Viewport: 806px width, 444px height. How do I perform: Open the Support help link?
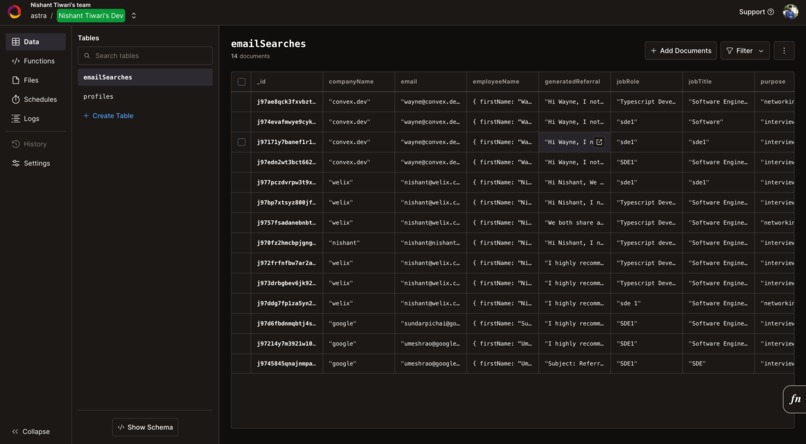(756, 12)
